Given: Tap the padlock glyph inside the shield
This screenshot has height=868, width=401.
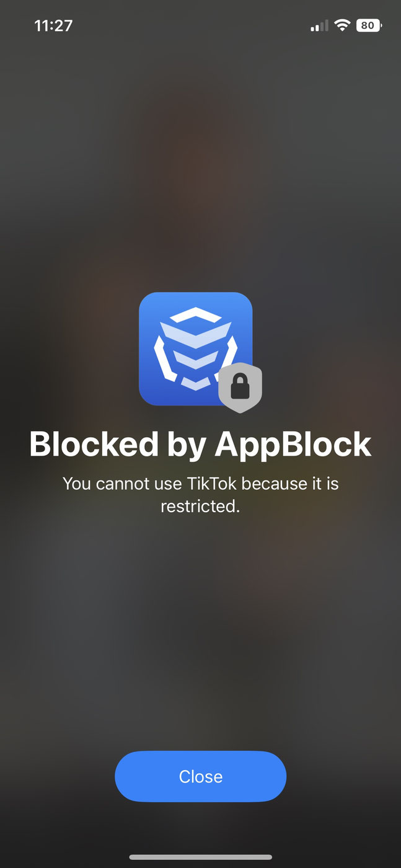Looking at the screenshot, I should tap(240, 388).
